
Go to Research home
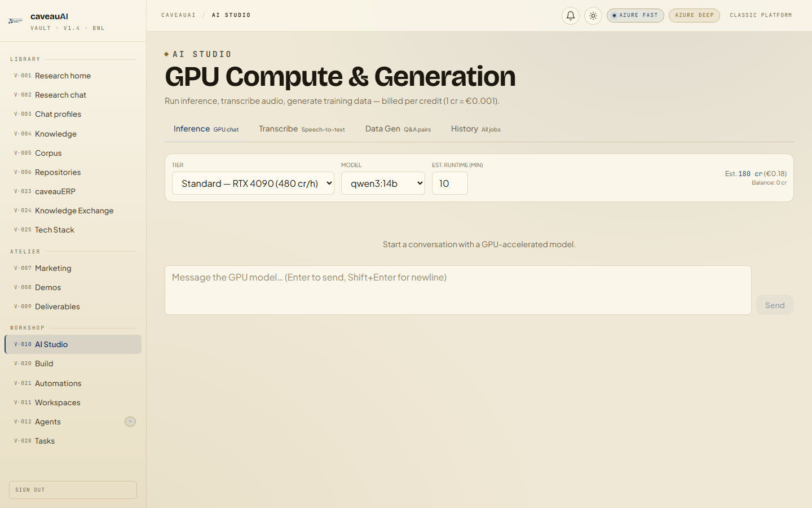(x=73, y=76)
